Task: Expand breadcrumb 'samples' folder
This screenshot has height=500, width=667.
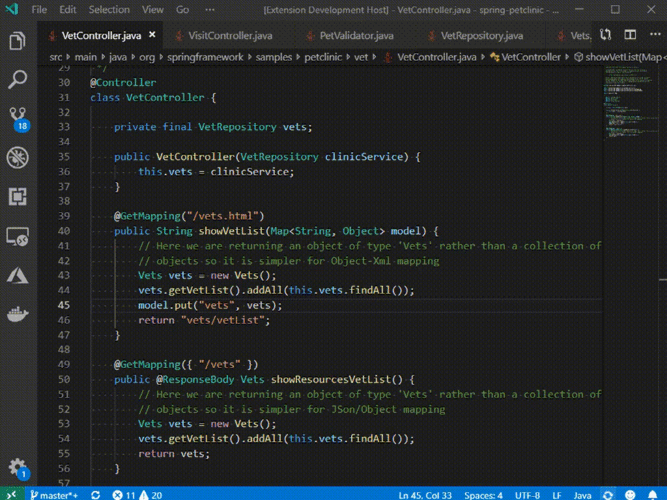Action: coord(274,57)
